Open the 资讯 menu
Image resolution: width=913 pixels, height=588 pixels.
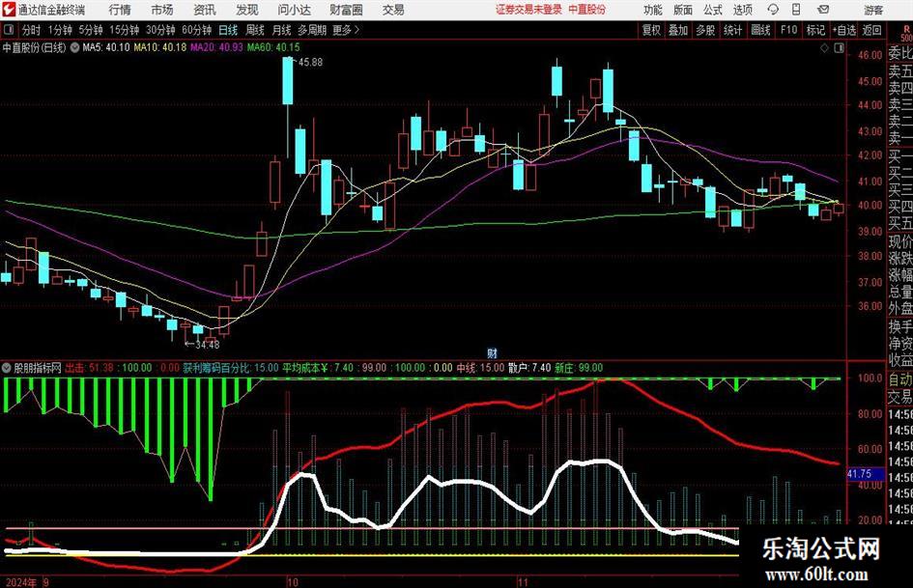tap(205, 10)
